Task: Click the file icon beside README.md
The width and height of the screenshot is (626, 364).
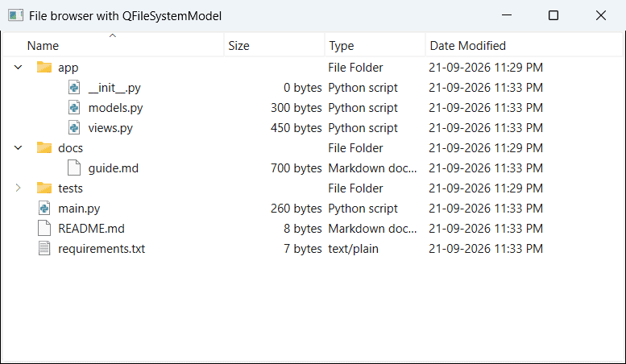Action: [44, 228]
